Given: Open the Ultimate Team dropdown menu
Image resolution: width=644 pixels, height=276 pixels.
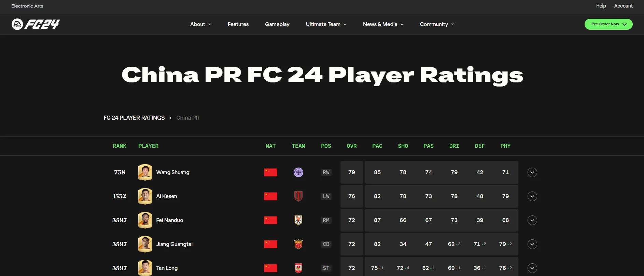Looking at the screenshot, I should point(326,24).
